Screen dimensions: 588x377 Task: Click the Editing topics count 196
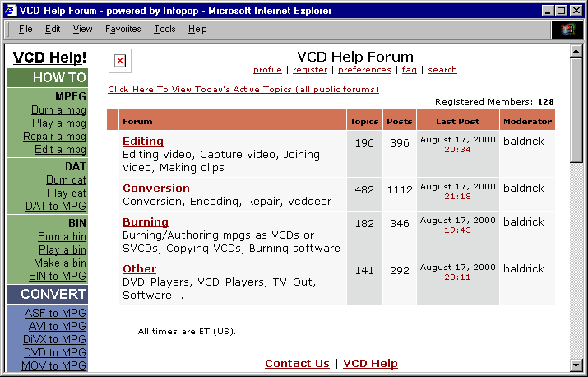[364, 143]
